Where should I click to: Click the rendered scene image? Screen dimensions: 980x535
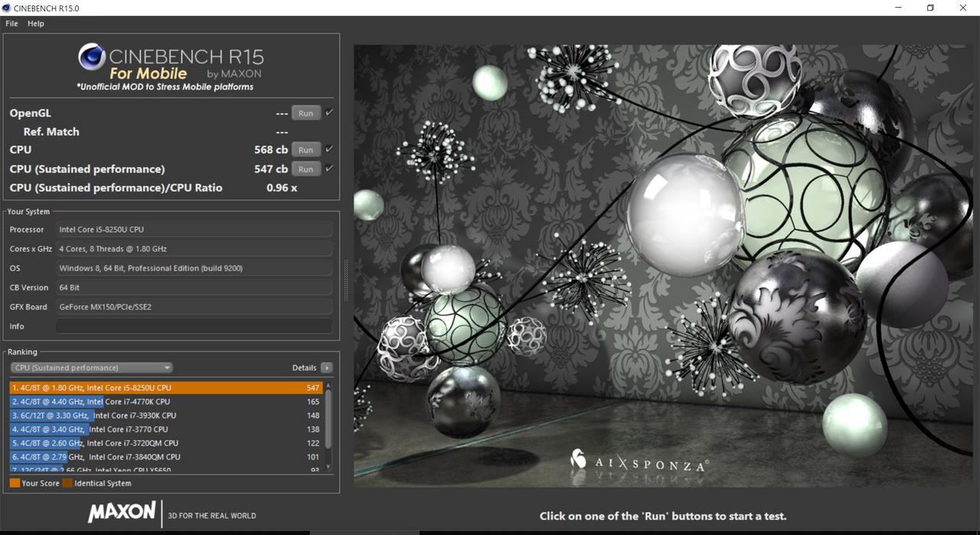pyautogui.click(x=664, y=266)
